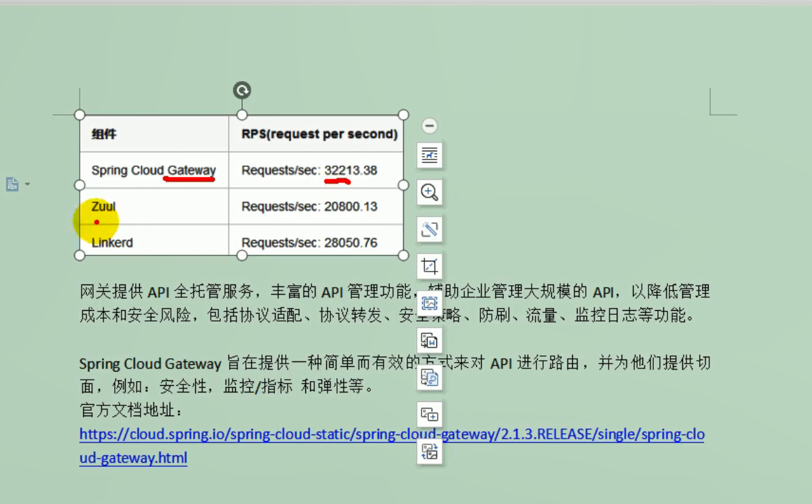Click the paragraph starting "网关提供 API 全托管服务"
This screenshot has width=812, height=504.
[395, 303]
